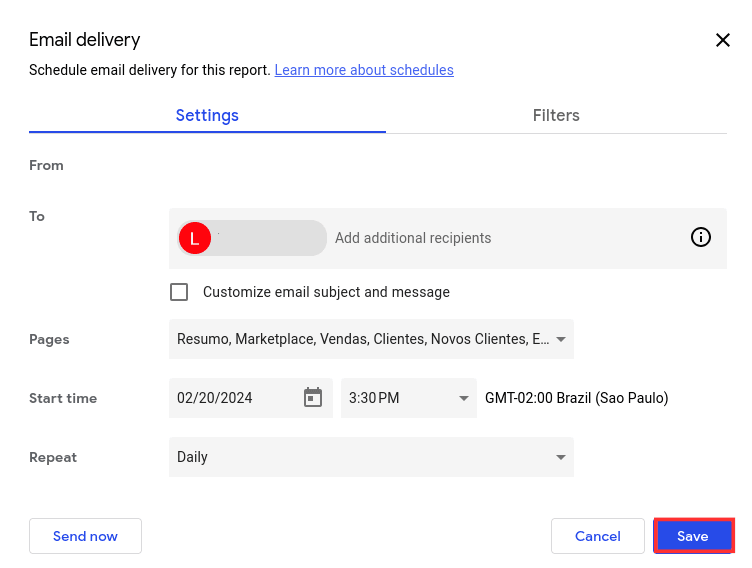Click the arrow beside 3:30 PM

point(463,398)
